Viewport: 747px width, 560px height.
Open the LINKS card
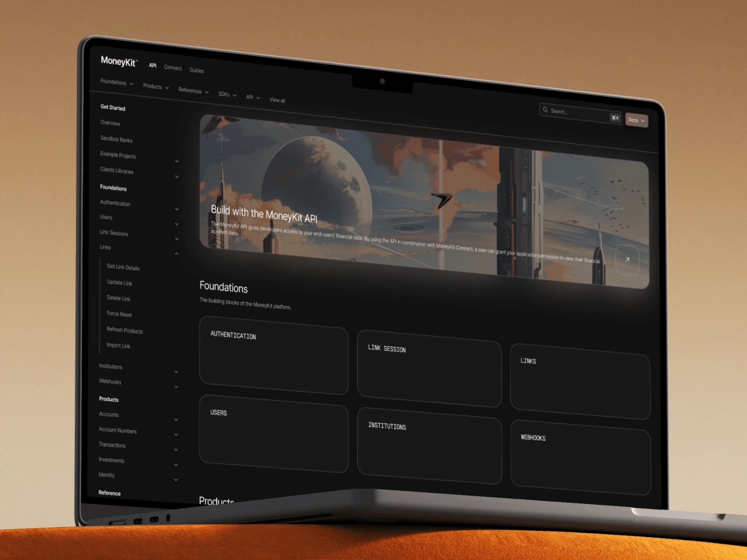(x=580, y=381)
